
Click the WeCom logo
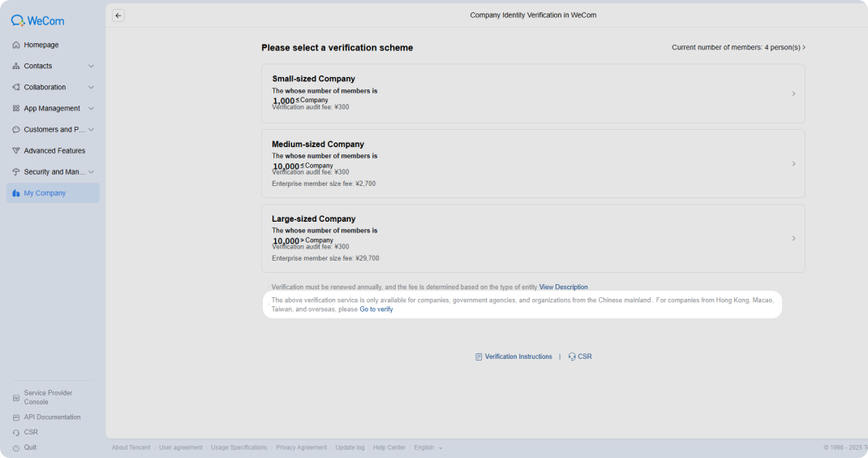coord(37,21)
